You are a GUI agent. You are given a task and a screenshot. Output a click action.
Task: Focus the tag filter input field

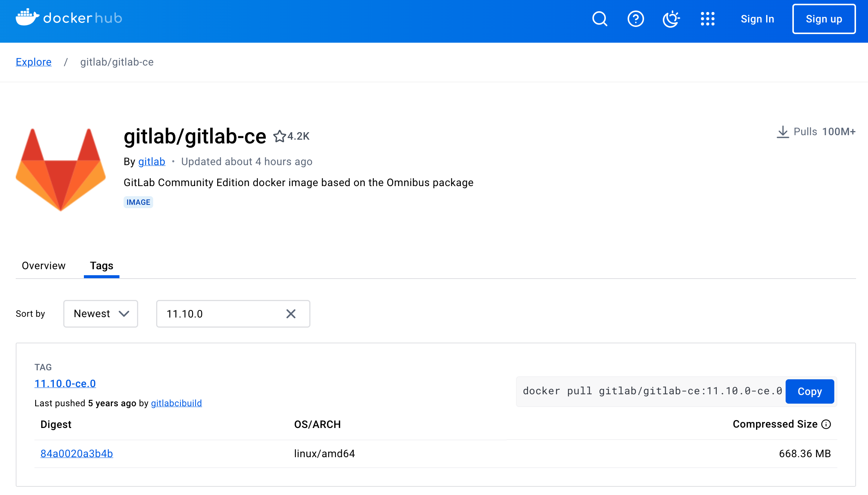tap(221, 314)
